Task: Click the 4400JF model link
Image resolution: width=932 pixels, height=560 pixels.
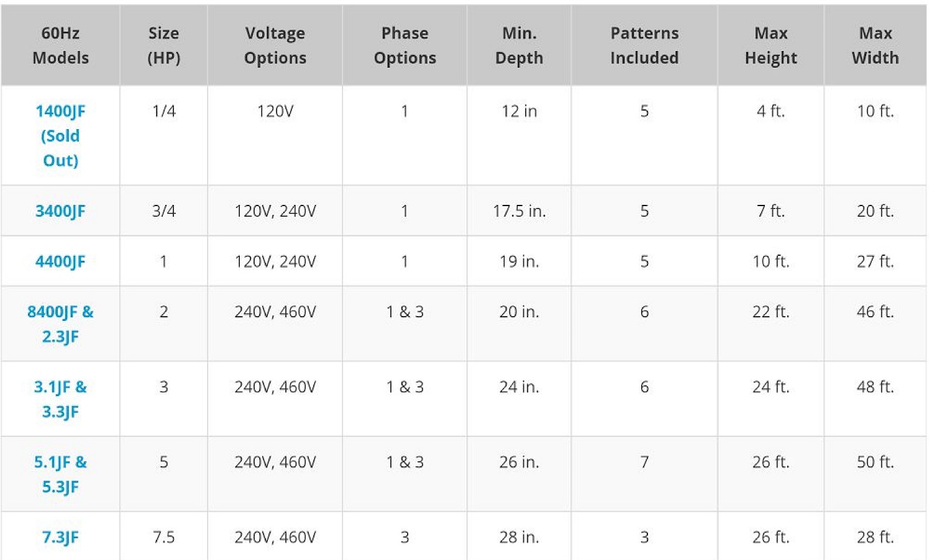Action: click(60, 261)
